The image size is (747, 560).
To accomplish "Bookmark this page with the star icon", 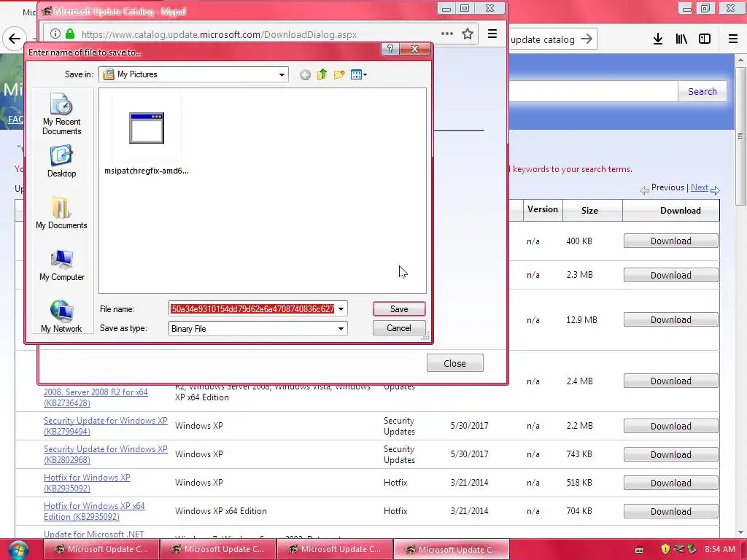I will [x=468, y=34].
